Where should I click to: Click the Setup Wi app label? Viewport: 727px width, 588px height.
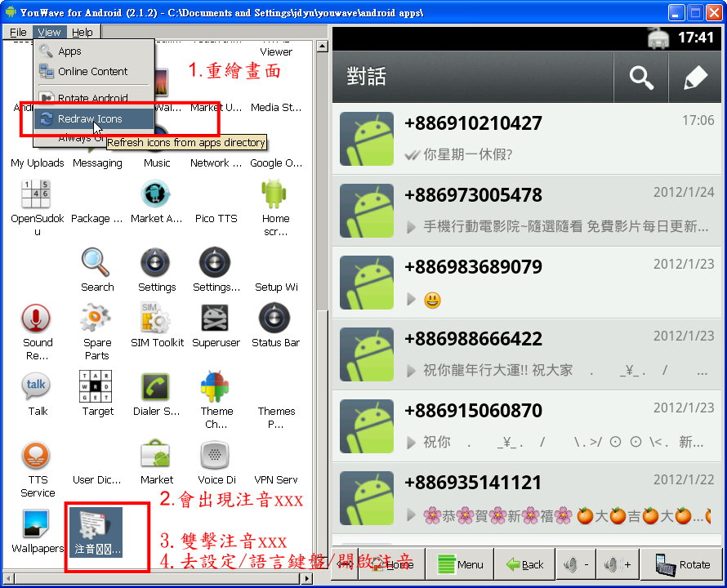(276, 287)
